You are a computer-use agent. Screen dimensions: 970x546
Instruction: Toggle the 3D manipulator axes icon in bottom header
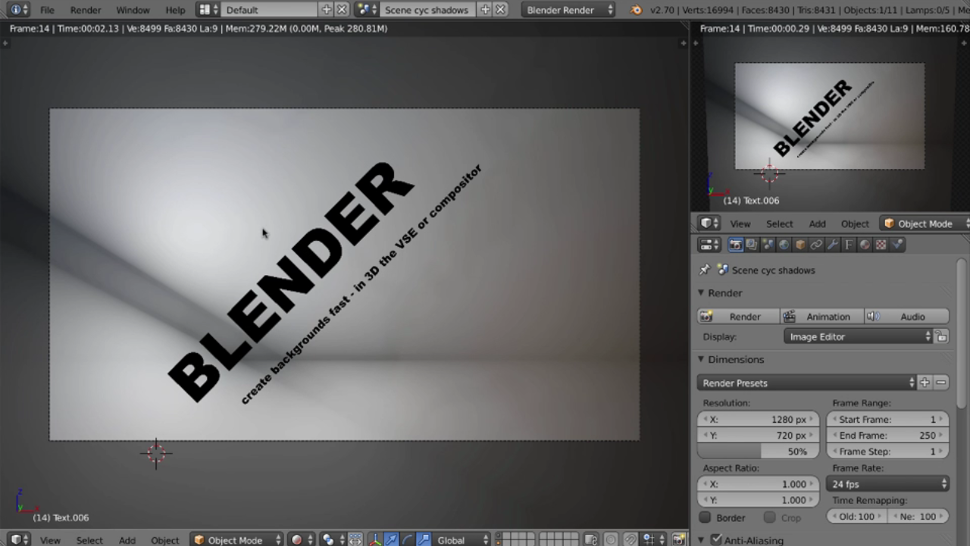pos(375,540)
